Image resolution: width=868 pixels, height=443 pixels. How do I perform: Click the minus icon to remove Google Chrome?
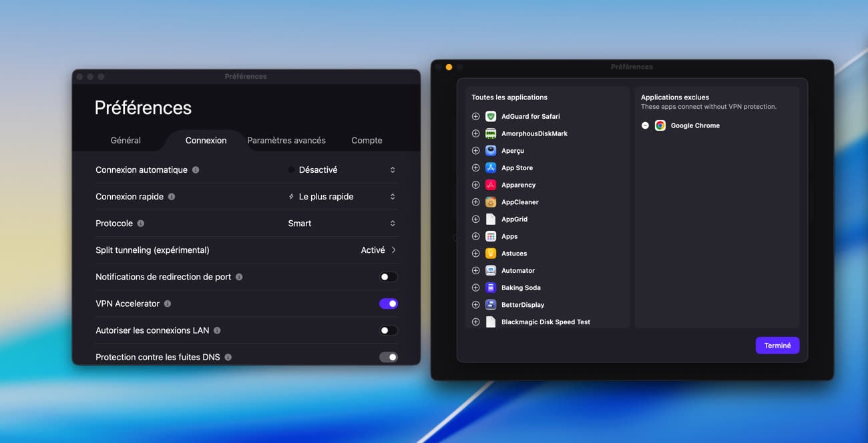[645, 125]
